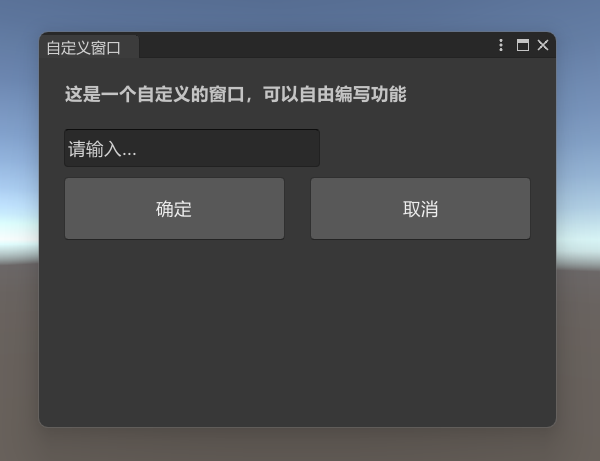Open the three-dot window options menu
The height and width of the screenshot is (461, 600).
click(501, 45)
